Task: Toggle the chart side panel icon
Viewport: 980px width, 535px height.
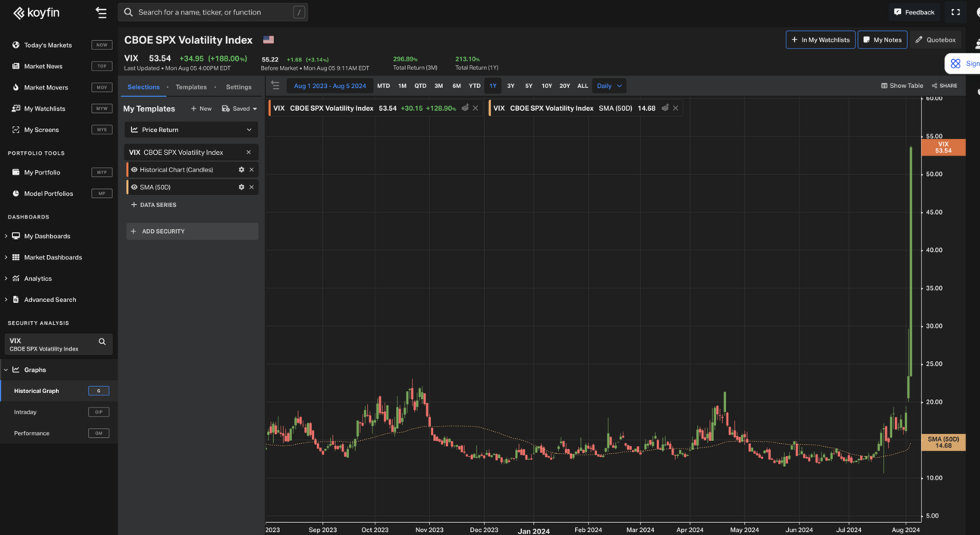Action: (x=275, y=86)
